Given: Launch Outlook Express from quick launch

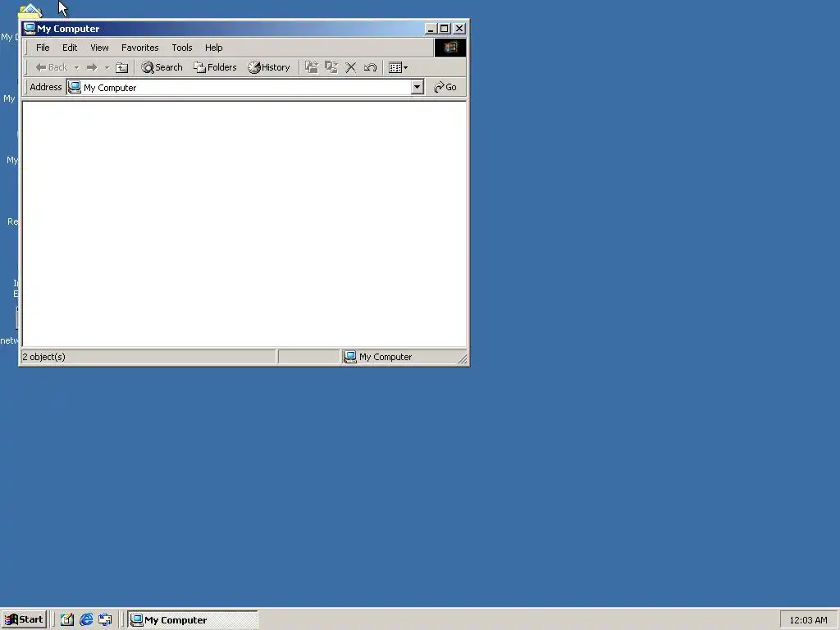Looking at the screenshot, I should tap(105, 620).
